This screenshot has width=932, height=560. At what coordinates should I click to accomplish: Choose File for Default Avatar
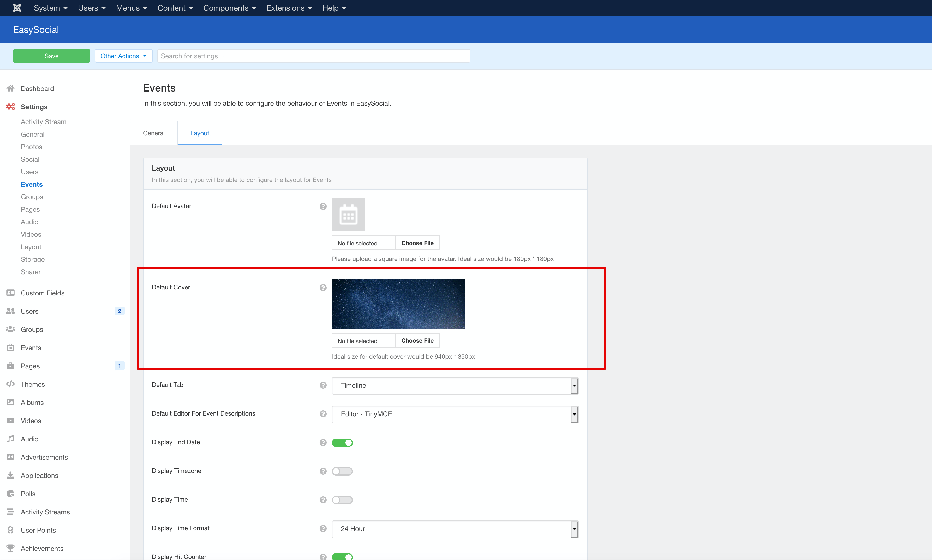tap(417, 243)
